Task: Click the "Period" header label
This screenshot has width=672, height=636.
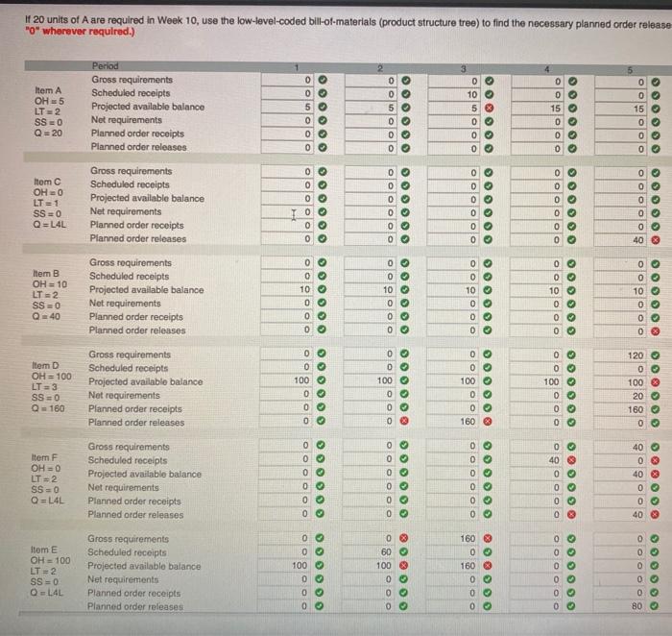Action: (x=105, y=65)
